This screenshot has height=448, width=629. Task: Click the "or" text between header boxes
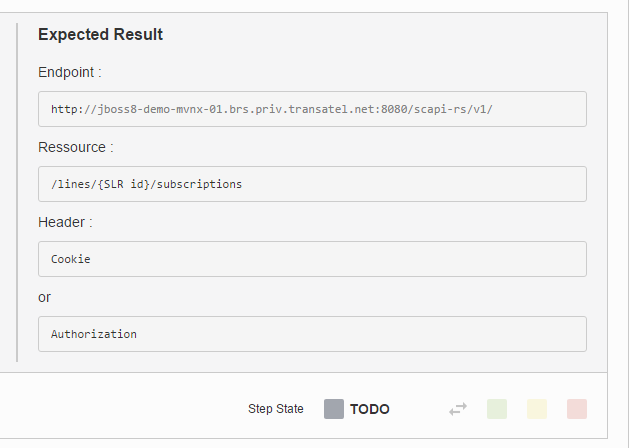(x=45, y=297)
